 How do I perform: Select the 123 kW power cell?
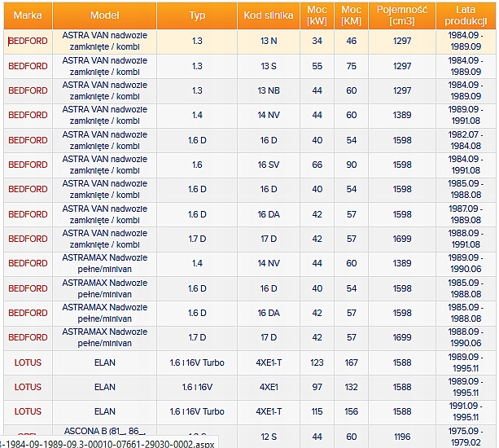click(x=317, y=362)
